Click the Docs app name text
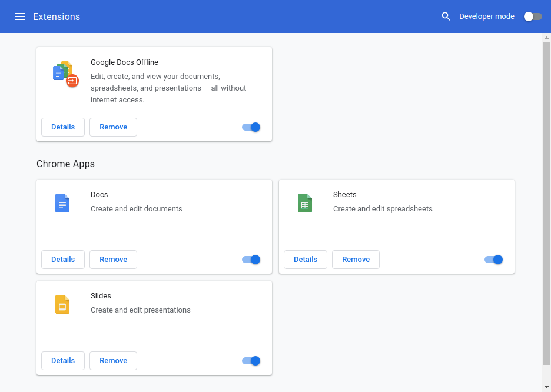 [99, 195]
